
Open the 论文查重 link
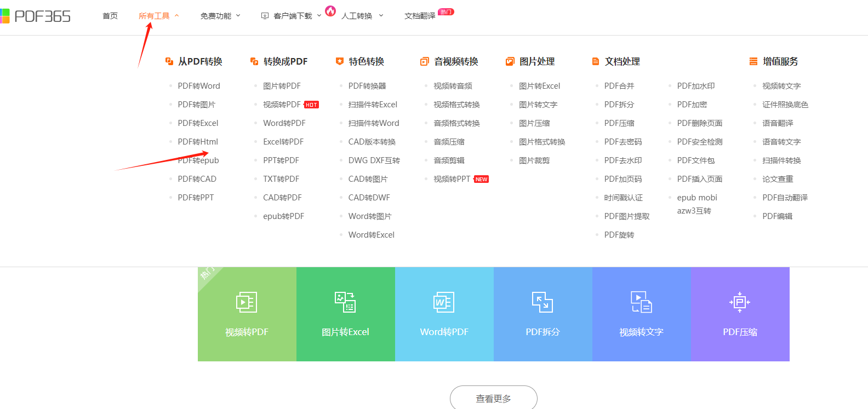click(778, 179)
